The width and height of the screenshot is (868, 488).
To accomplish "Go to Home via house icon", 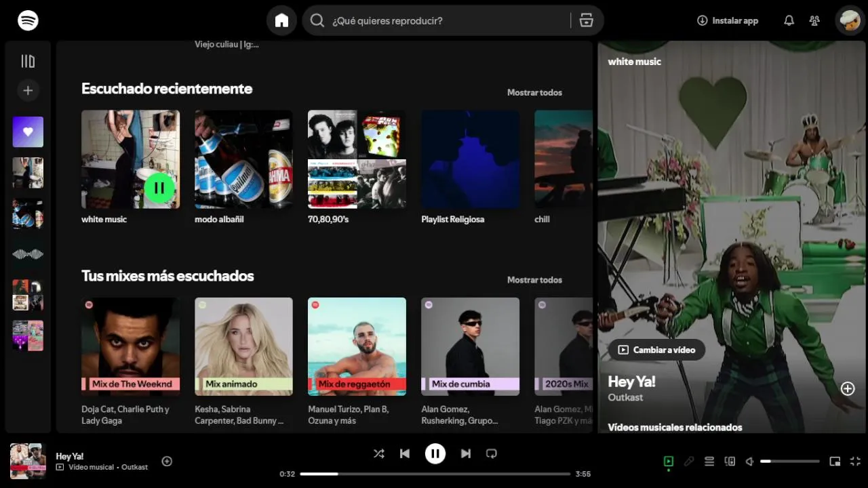I will (282, 20).
